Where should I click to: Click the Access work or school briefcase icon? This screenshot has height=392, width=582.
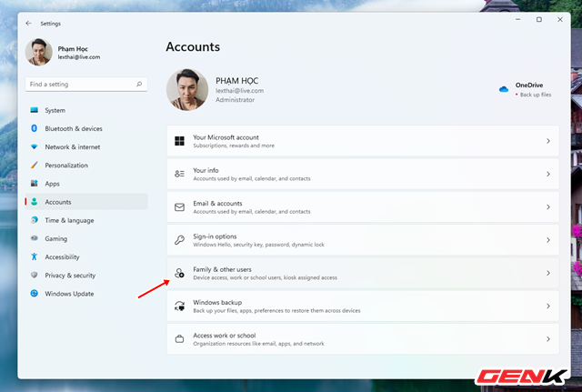[x=180, y=339]
